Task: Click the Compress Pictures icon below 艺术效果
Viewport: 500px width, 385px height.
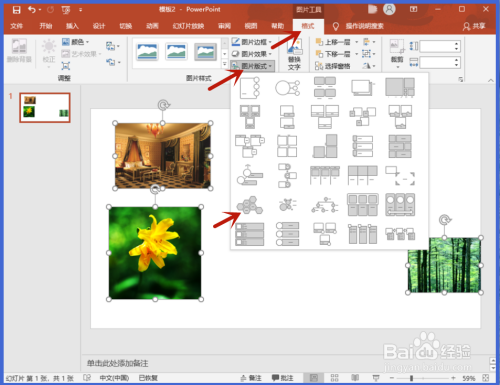Action: click(x=66, y=66)
